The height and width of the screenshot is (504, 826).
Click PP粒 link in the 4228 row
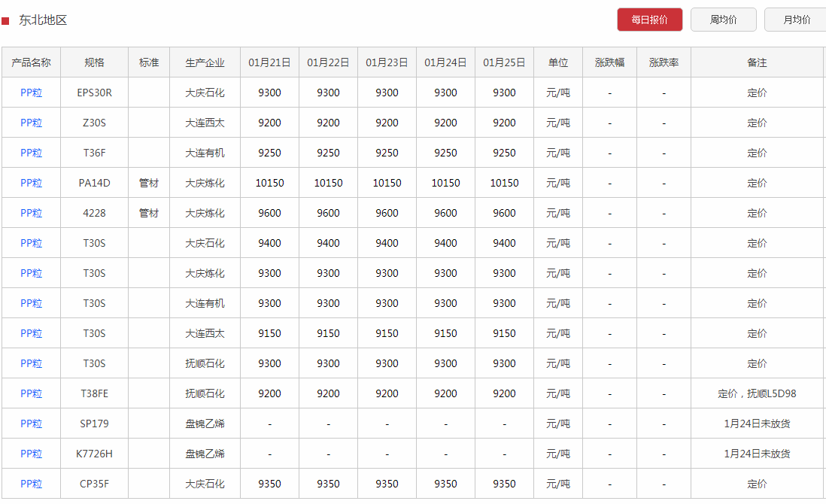(x=32, y=213)
